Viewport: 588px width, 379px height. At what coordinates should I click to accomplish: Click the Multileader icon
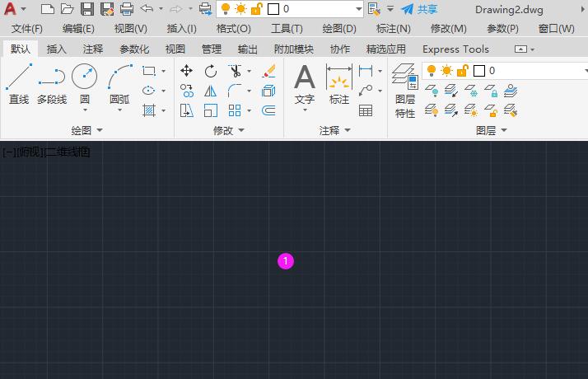(x=366, y=91)
